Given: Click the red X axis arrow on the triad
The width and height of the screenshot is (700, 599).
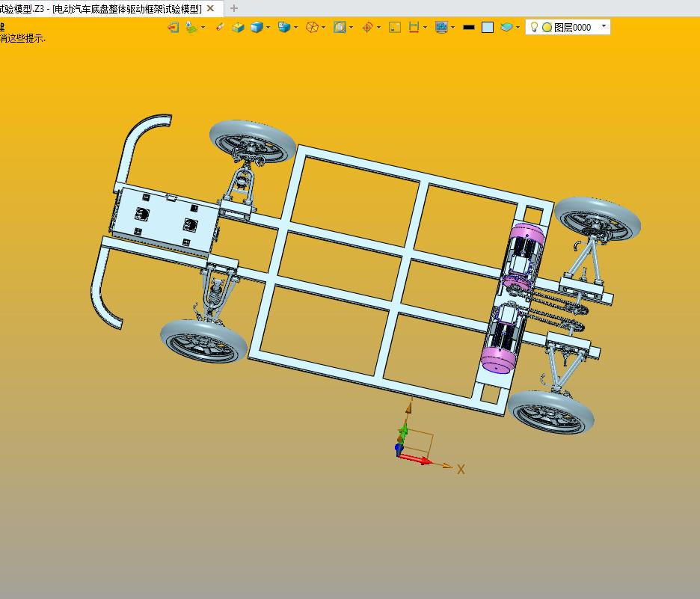Looking at the screenshot, I should [415, 459].
